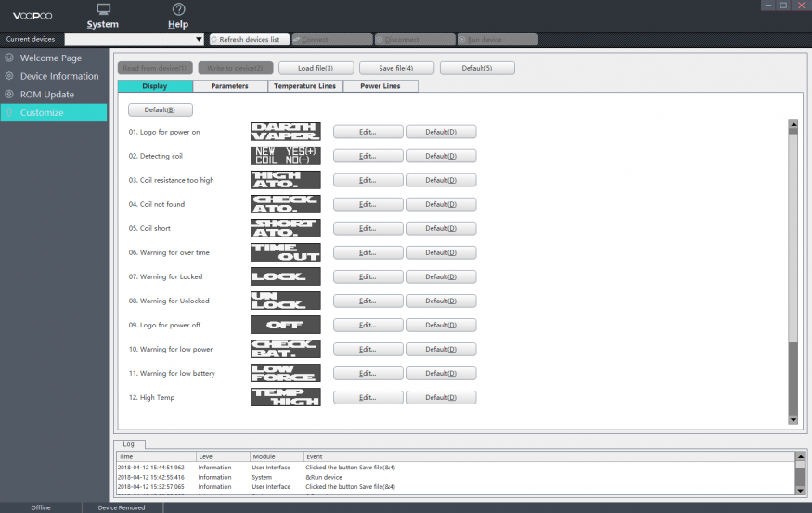Edit the High Temp warning image
Screen dimensions: 812x513
[367, 397]
